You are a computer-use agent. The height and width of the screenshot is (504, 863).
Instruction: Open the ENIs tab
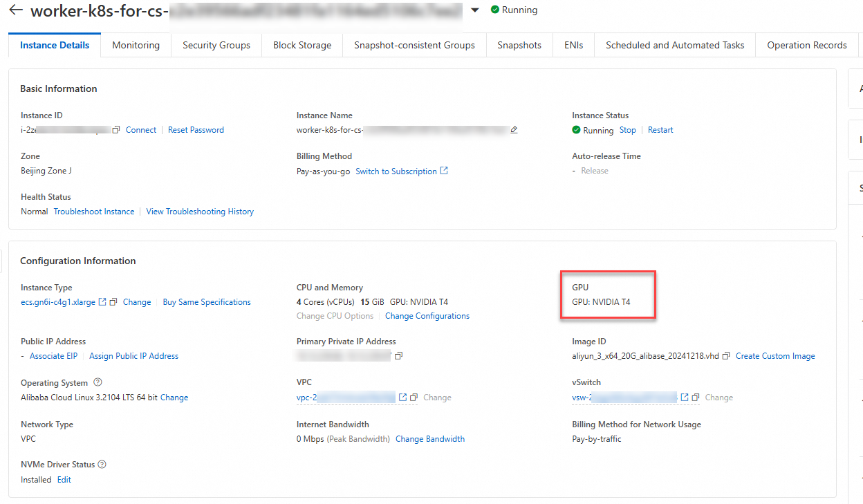(x=573, y=45)
